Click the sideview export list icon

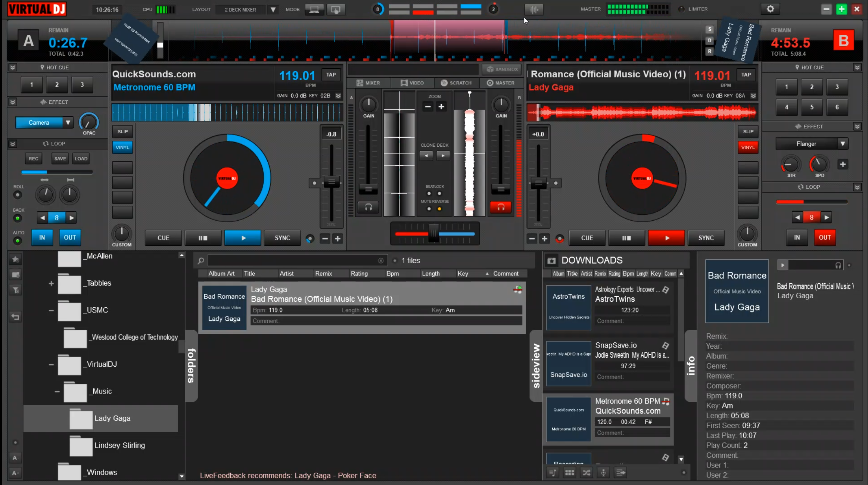click(x=620, y=473)
